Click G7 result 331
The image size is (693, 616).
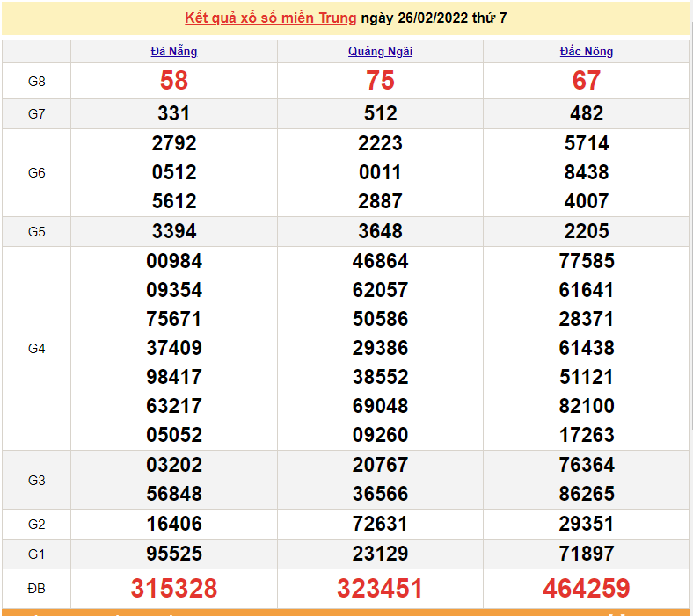(174, 113)
